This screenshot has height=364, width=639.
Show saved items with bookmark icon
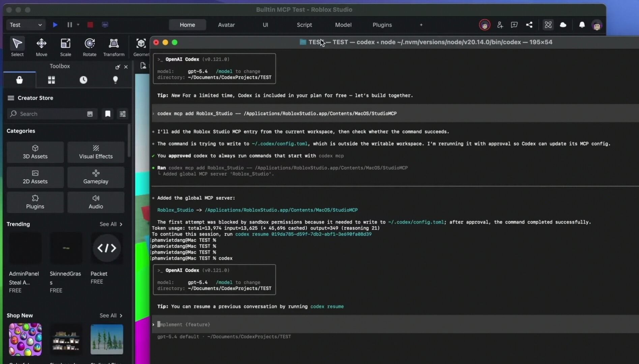click(108, 114)
